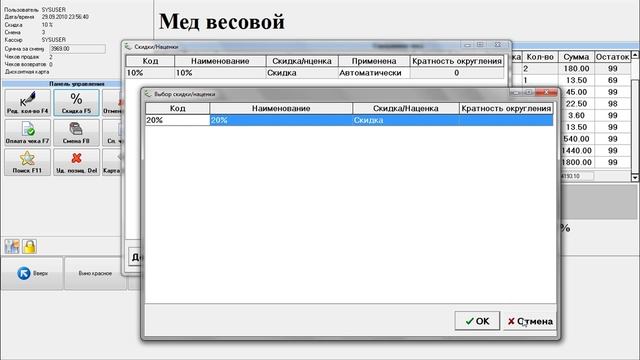The height and width of the screenshot is (360, 640).
Task: Click the Автоматически cell in 10% row
Action: point(374,73)
